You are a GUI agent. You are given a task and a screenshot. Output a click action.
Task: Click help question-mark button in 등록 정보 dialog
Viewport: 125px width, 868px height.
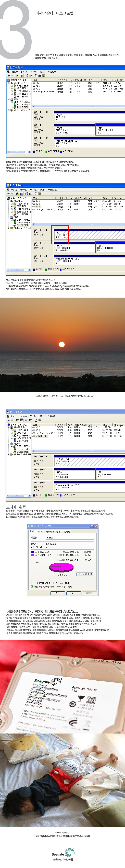coord(92,526)
